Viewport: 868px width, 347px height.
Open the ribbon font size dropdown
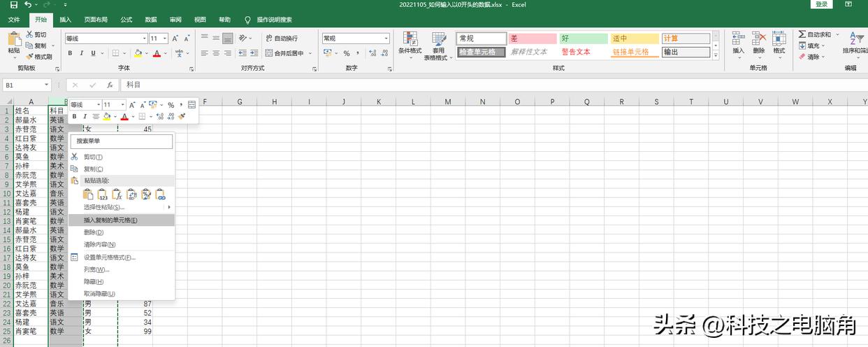point(165,38)
